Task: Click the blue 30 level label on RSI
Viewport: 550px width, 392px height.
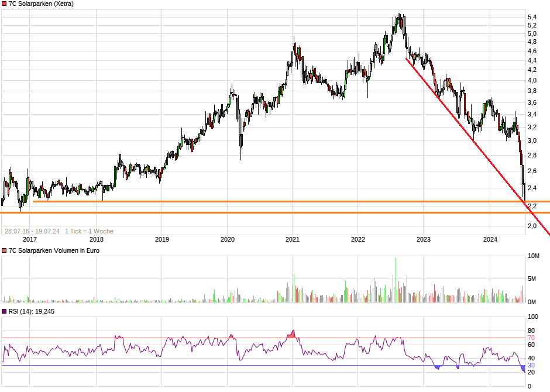Action: tap(531, 366)
